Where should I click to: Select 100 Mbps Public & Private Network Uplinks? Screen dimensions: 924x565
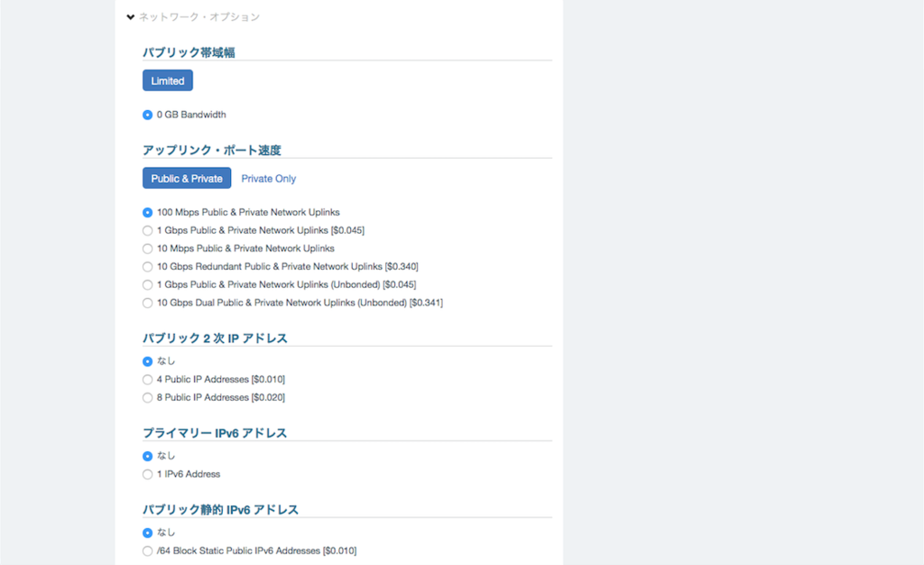click(147, 213)
